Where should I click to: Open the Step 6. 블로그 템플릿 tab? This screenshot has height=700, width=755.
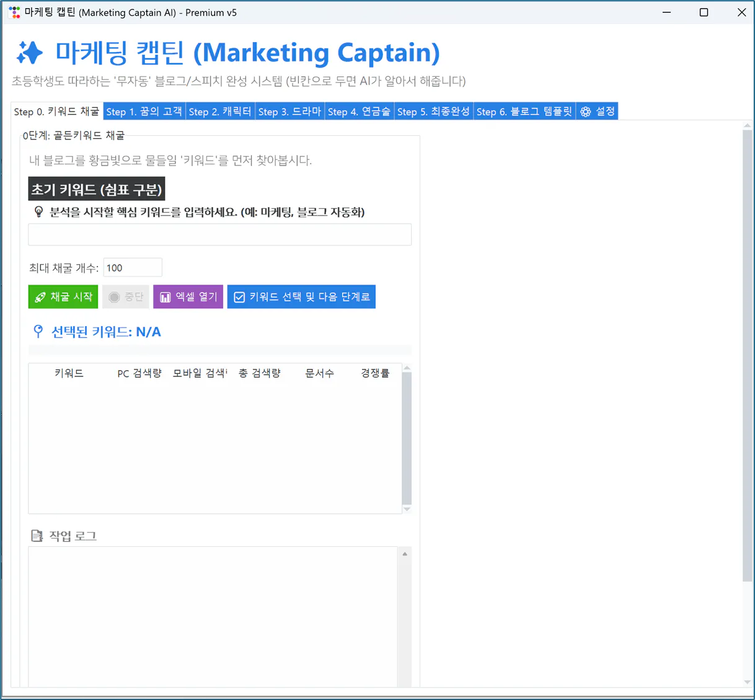coord(524,112)
